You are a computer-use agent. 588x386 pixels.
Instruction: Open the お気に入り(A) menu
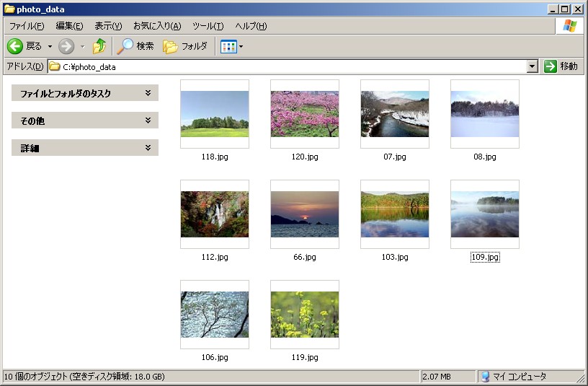tap(157, 26)
